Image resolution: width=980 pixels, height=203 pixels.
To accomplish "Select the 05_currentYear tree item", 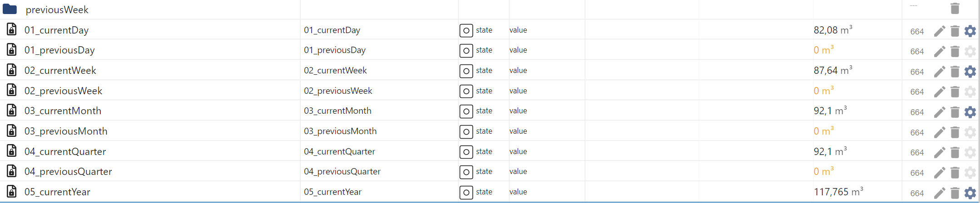I will (57, 192).
